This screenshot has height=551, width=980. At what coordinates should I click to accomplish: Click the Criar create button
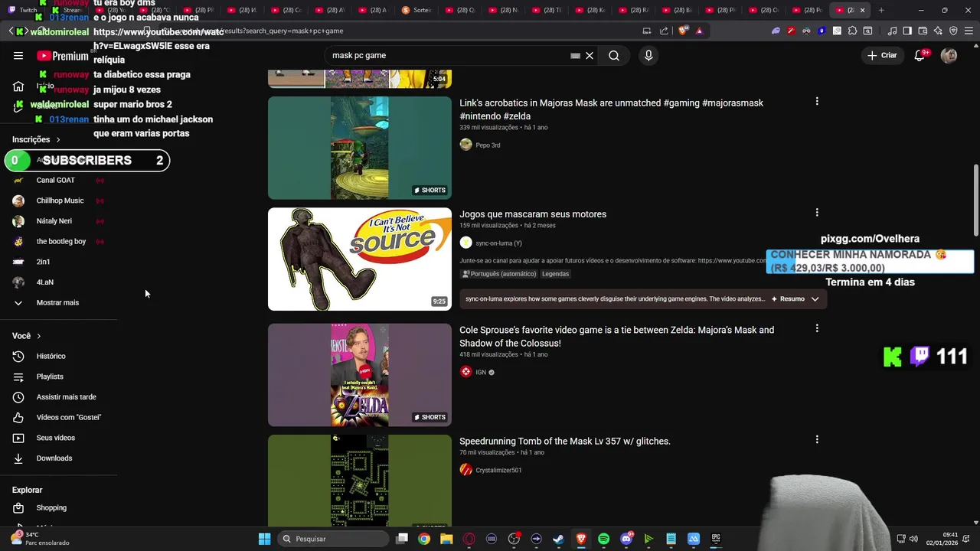pyautogui.click(x=881, y=55)
